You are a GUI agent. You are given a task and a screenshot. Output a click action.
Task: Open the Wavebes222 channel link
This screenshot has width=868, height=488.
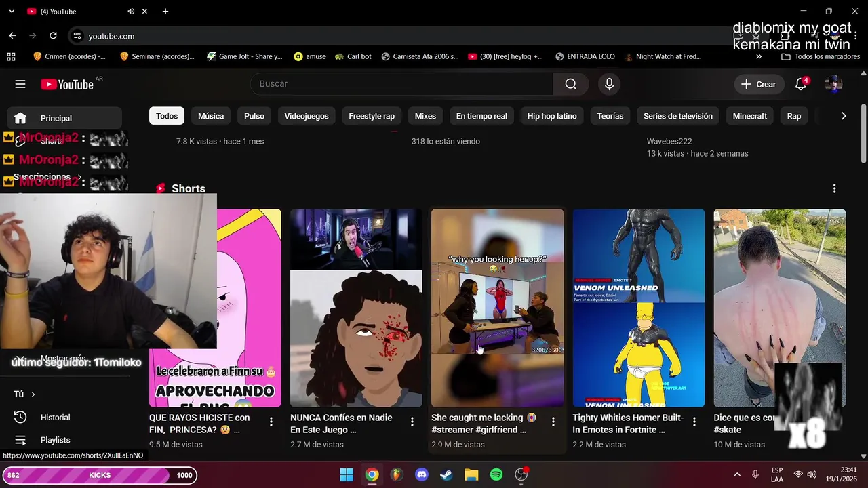point(669,141)
